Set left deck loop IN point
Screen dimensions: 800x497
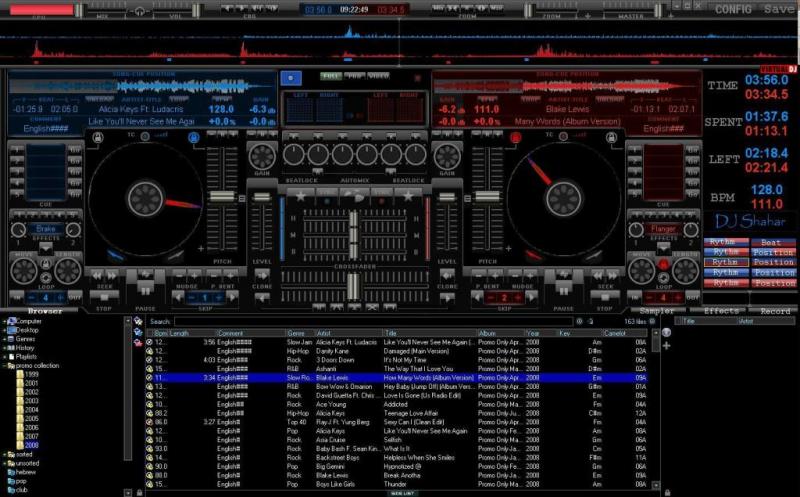16,297
